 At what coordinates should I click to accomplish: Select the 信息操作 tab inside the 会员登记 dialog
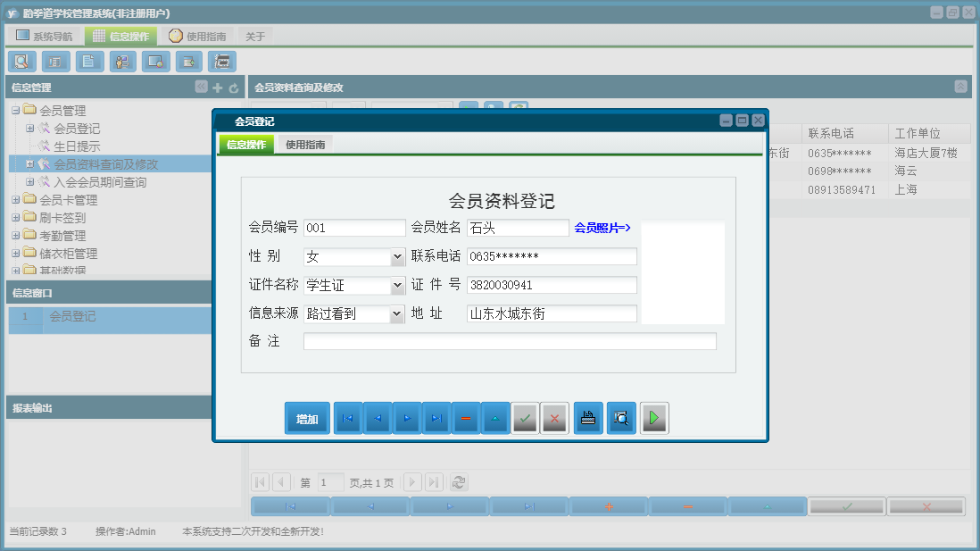click(246, 145)
